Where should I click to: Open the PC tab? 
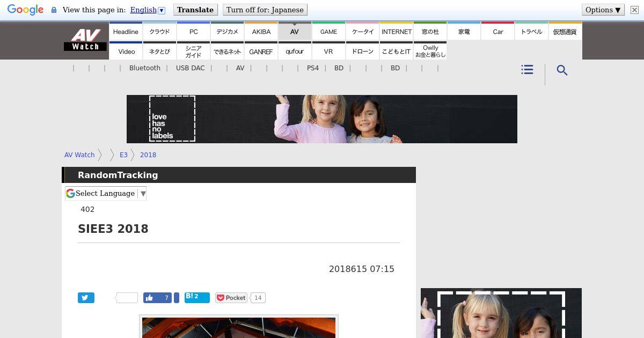pos(193,32)
